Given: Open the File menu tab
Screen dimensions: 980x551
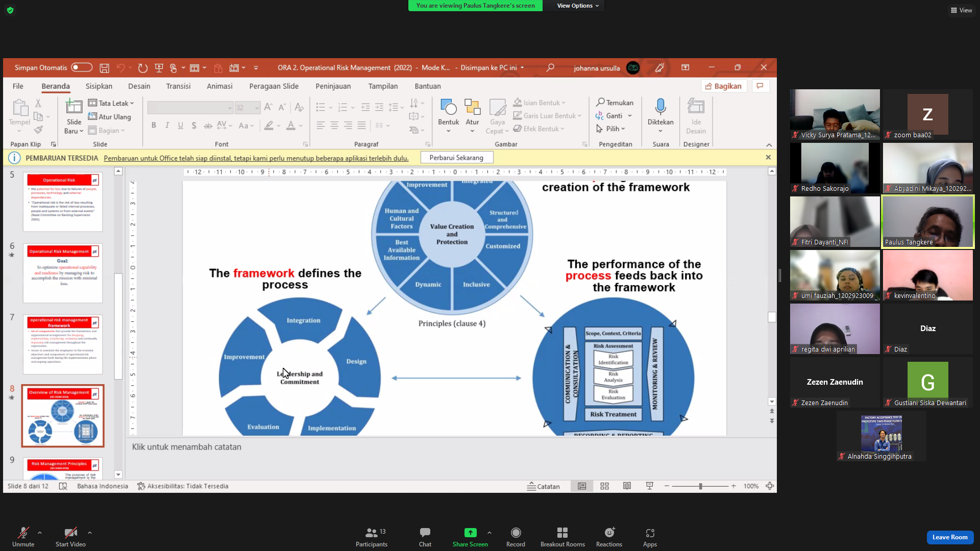Looking at the screenshot, I should pyautogui.click(x=18, y=86).
